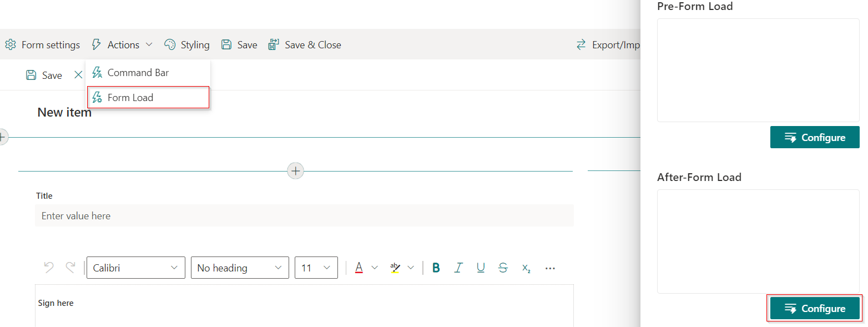Open the Calibri font dropdown
The image size is (868, 327).
tap(135, 268)
